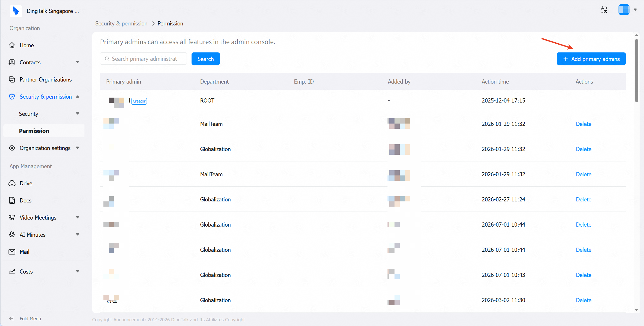Click the Primary admin column header
This screenshot has height=326, width=644.
(123, 82)
